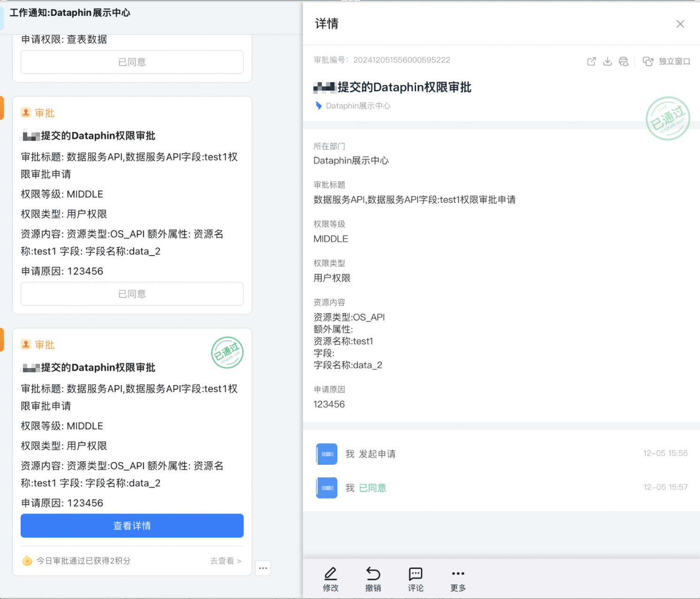Screen dimensions: 700x599
Task: Click the blue Dataphin logo icon under the title
Action: point(319,106)
